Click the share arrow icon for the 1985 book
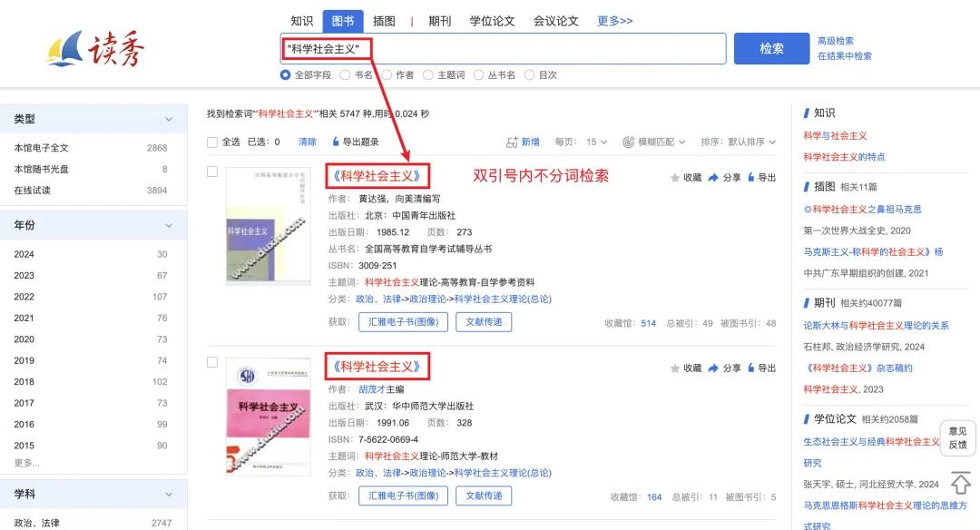 click(x=713, y=178)
